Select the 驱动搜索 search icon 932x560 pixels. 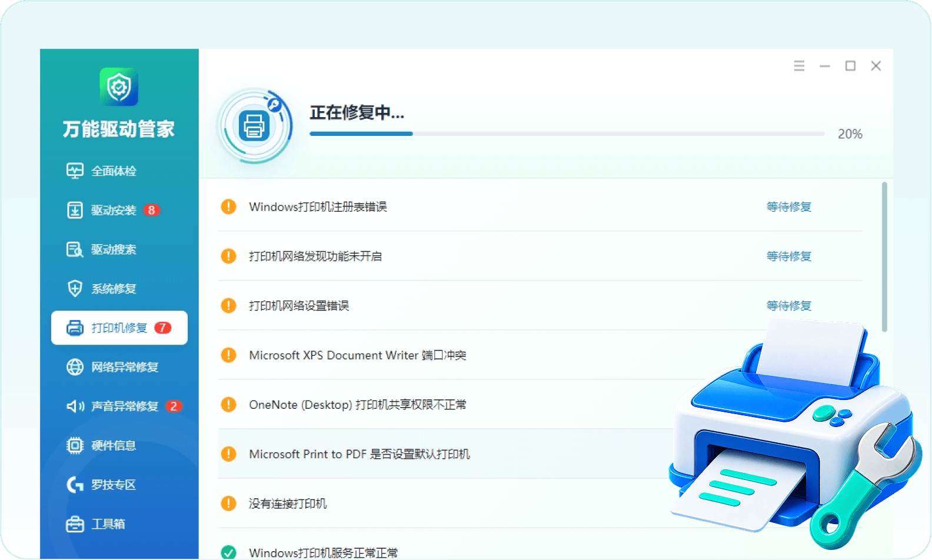[75, 249]
